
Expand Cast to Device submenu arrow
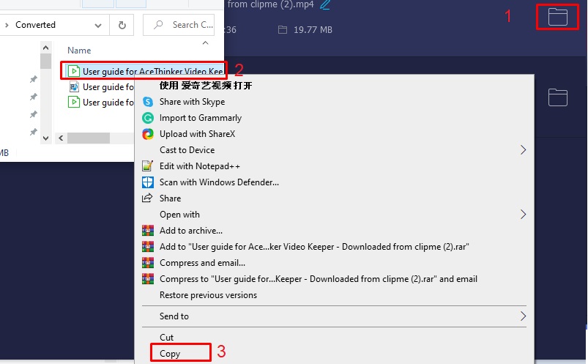pos(523,150)
